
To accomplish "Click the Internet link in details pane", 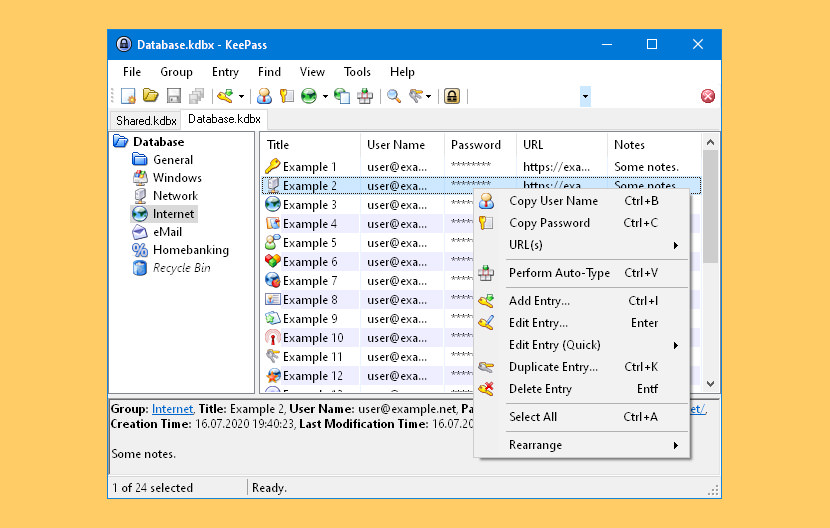I will [x=172, y=409].
